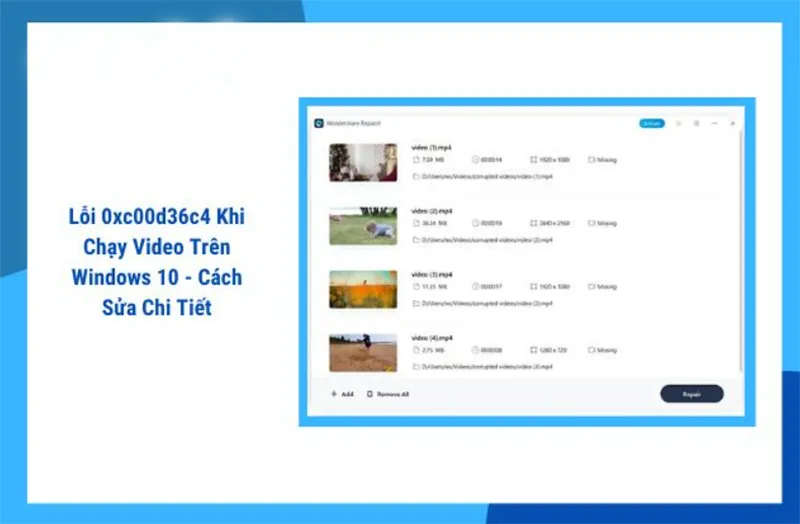
Task: Click the blue Activate button
Action: pyautogui.click(x=652, y=123)
